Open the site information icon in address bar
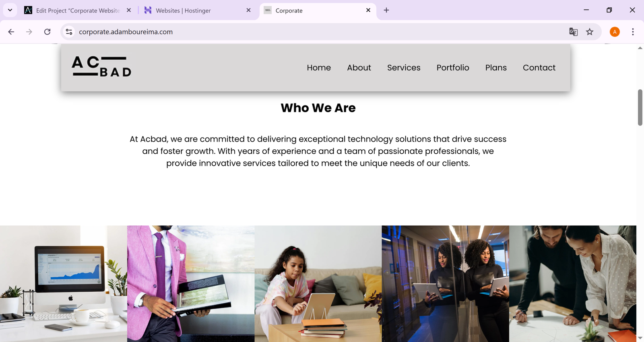The width and height of the screenshot is (644, 342). 69,32
